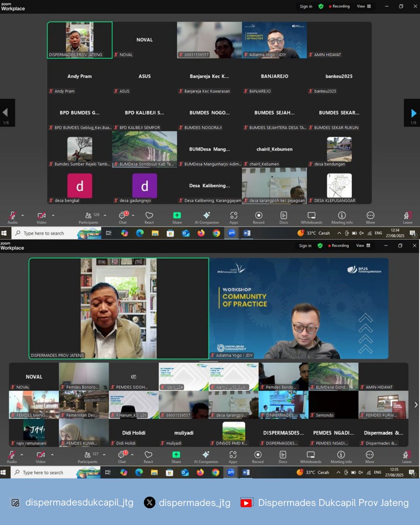Click search box on the 12:34 taskbar
The width and height of the screenshot is (420, 525).
(x=56, y=233)
